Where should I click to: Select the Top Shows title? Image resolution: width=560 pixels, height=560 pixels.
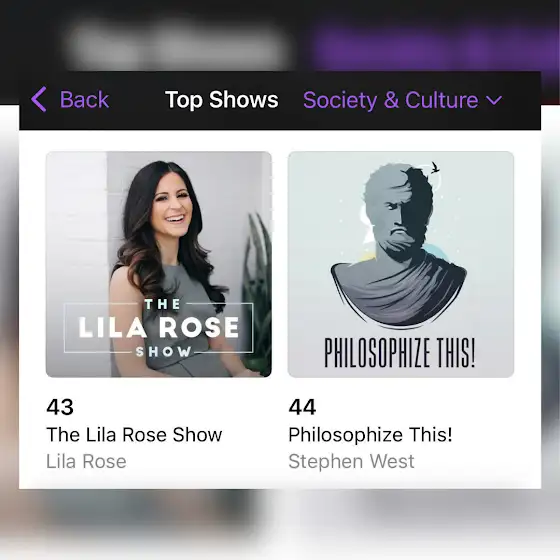(x=221, y=99)
